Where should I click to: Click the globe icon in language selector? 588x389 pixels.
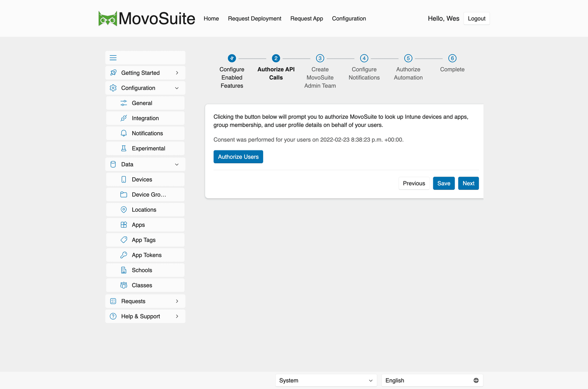[x=476, y=381]
